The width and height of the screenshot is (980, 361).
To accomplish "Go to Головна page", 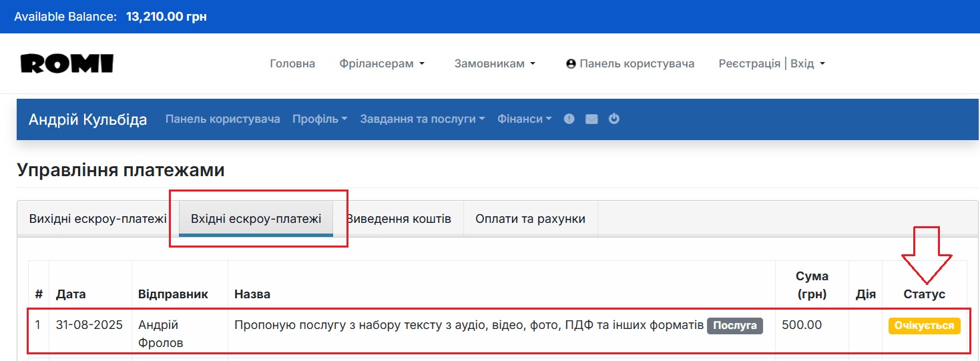I will coord(292,63).
